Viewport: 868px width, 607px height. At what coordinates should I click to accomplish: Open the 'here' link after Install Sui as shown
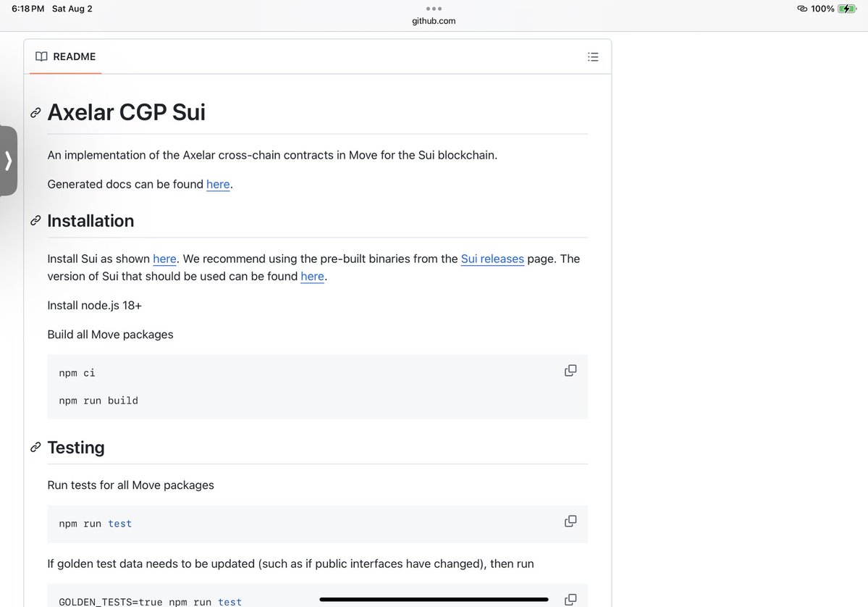[x=164, y=259]
